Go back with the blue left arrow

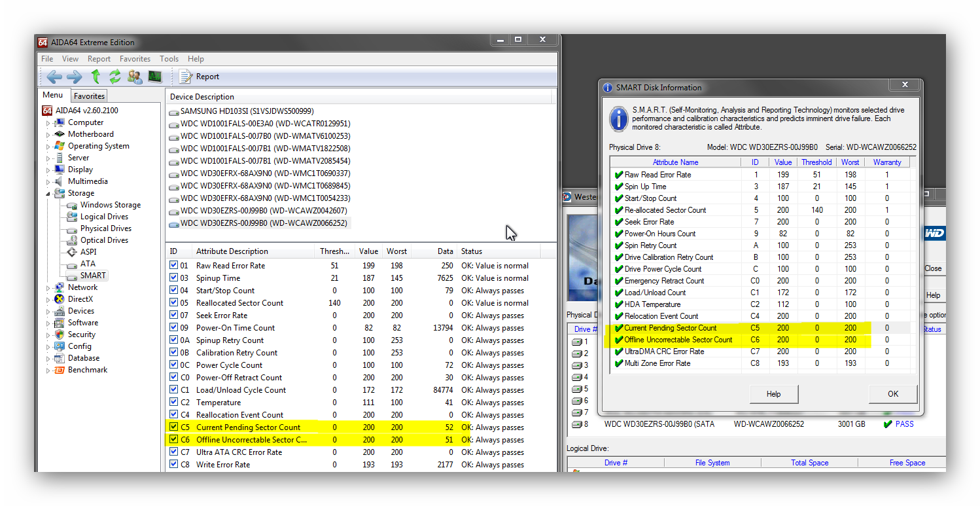(x=54, y=77)
